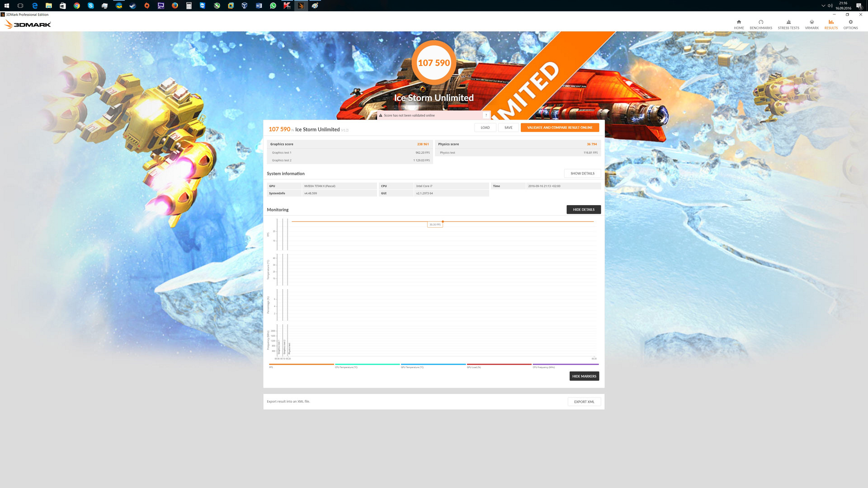Image resolution: width=868 pixels, height=488 pixels.
Task: Open Windows Start menu
Action: coord(6,5)
